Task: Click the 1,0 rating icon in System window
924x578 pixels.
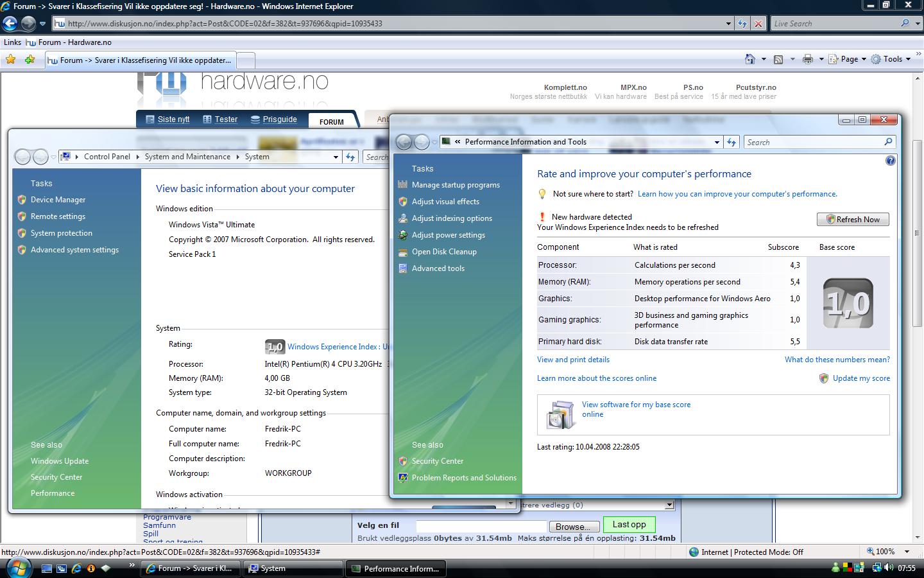Action: 275,347
